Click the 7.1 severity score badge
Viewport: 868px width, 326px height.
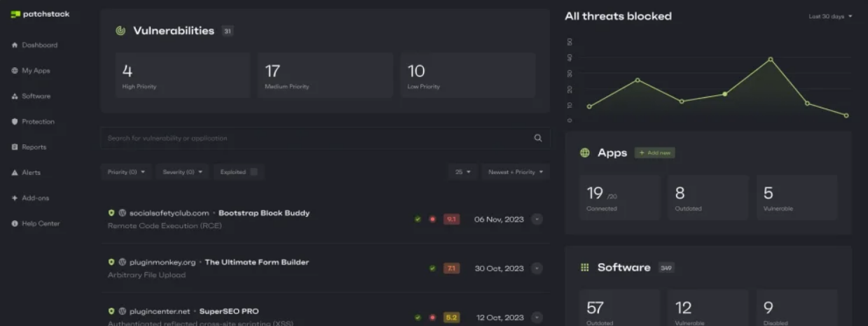(452, 268)
